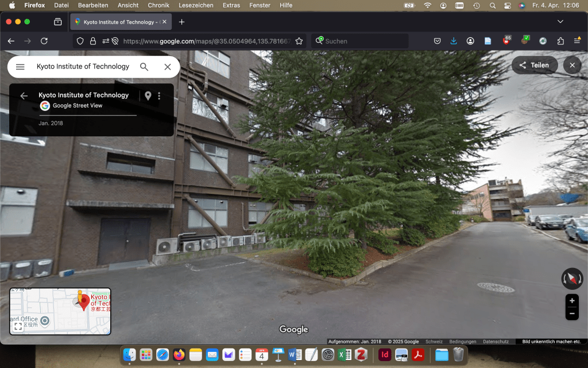588x368 pixels.
Task: Close Street View with the X button
Action: coord(572,65)
